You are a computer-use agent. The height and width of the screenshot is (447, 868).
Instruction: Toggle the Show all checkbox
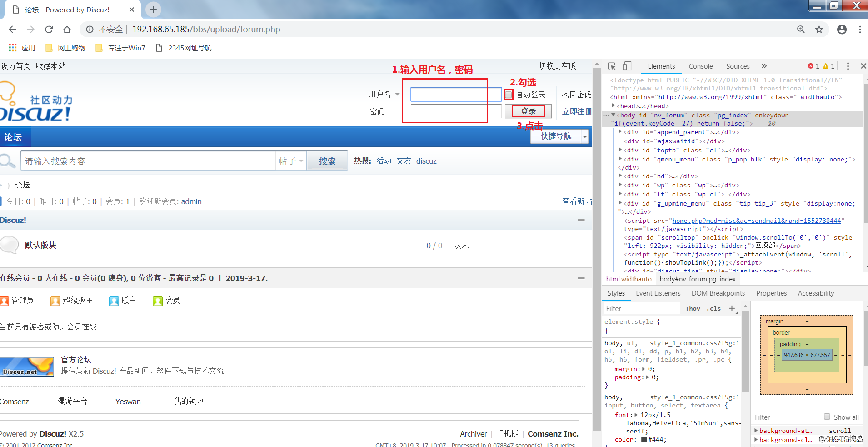[827, 417]
